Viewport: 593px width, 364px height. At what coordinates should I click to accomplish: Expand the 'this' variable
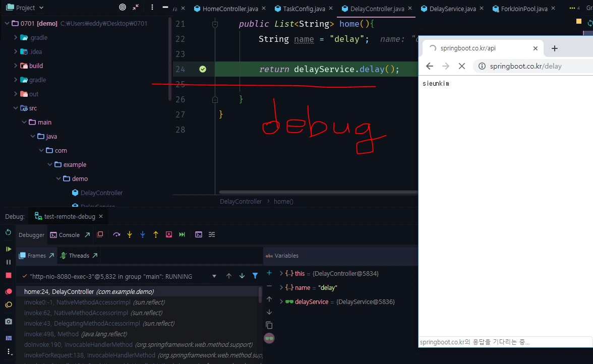pos(281,273)
